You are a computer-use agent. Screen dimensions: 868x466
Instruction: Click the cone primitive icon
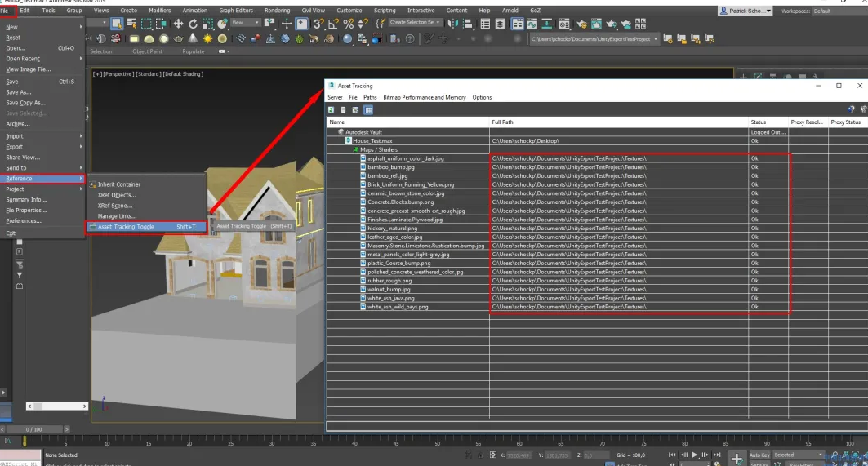click(x=193, y=38)
